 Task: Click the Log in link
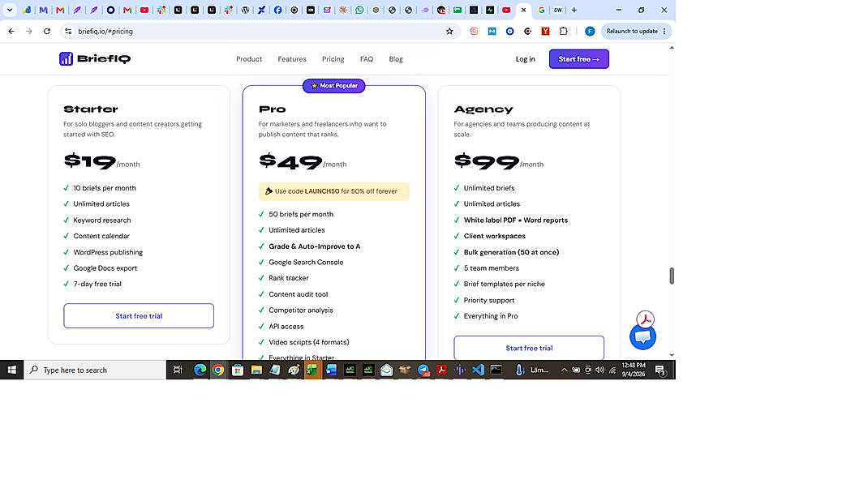(x=526, y=59)
